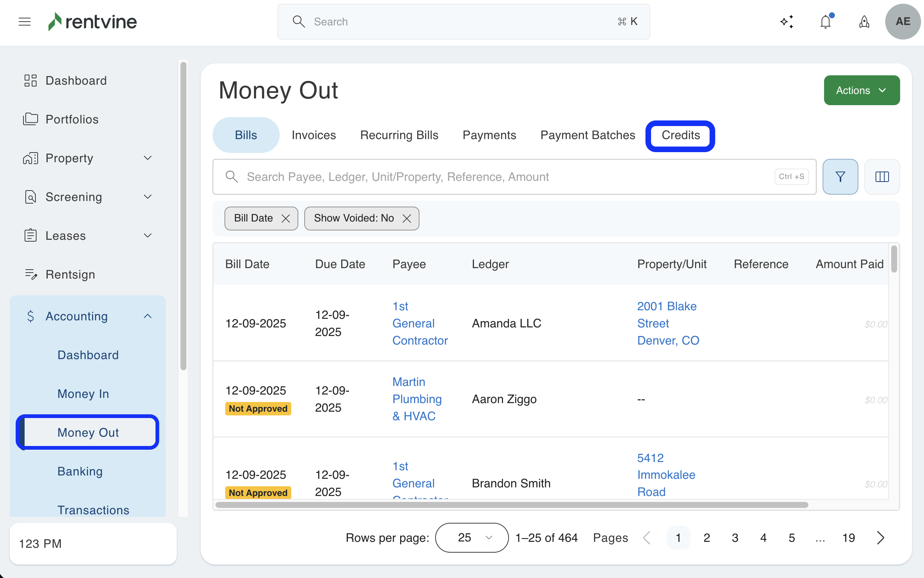This screenshot has width=924, height=578.
Task: Switch to the Recurring Bills tab
Action: pyautogui.click(x=399, y=135)
